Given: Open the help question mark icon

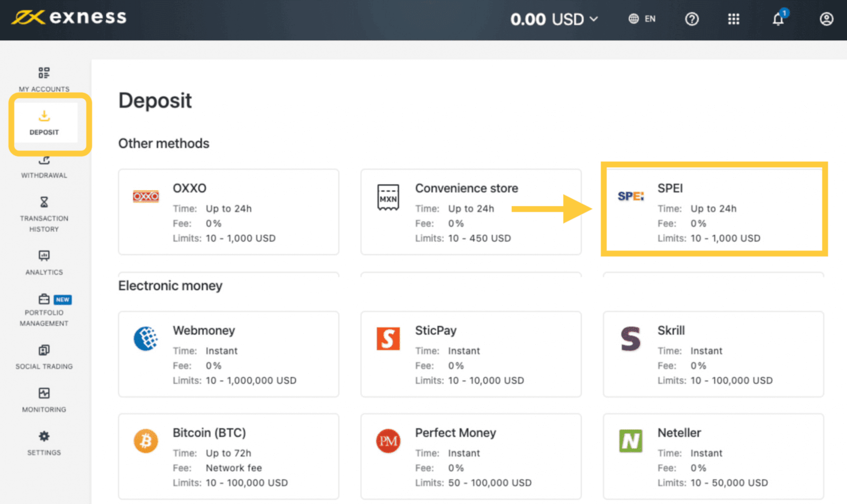Looking at the screenshot, I should point(691,20).
